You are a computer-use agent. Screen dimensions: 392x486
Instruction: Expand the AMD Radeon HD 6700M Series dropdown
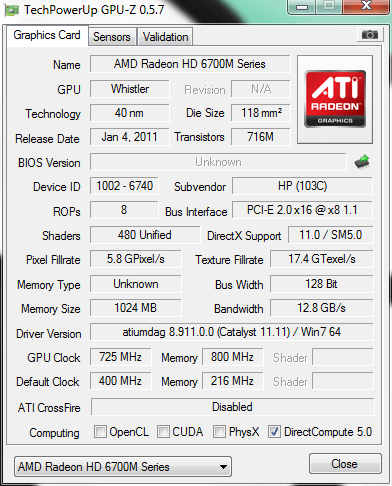[123, 466]
